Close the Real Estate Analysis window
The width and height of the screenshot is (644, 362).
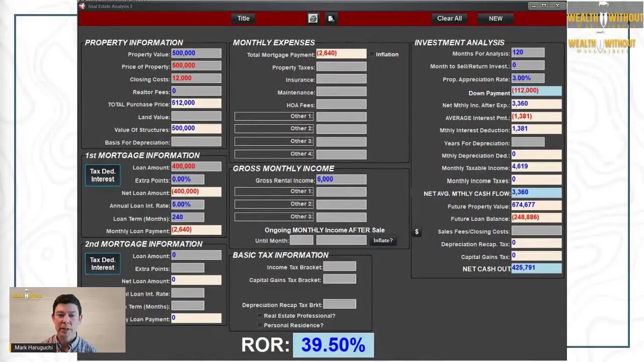coord(557,6)
